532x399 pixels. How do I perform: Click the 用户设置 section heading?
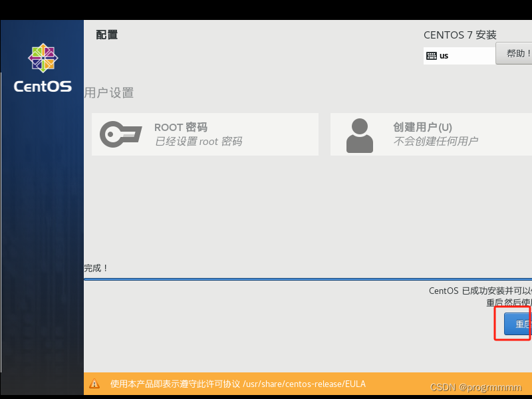coord(109,92)
